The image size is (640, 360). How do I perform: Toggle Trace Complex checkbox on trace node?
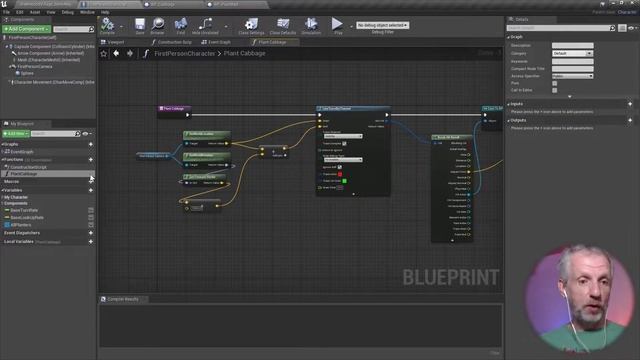(344, 144)
